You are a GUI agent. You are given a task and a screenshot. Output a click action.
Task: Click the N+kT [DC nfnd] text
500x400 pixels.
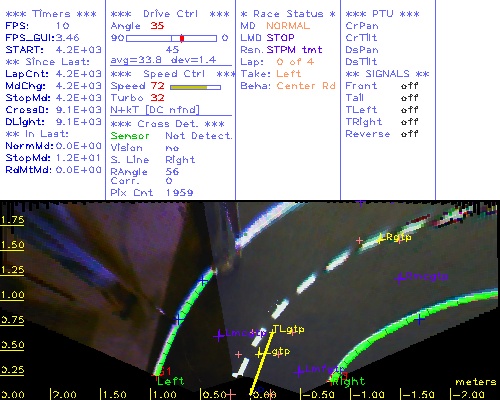pyautogui.click(x=155, y=110)
